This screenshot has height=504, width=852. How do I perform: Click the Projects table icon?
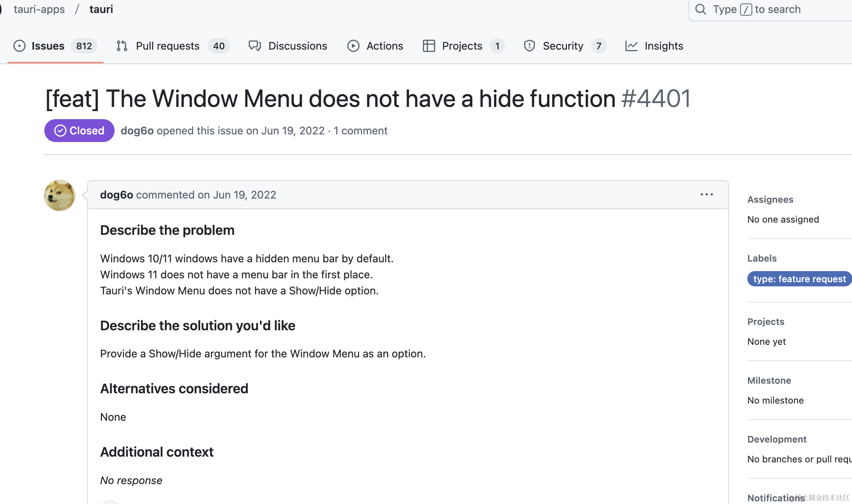[x=429, y=46]
